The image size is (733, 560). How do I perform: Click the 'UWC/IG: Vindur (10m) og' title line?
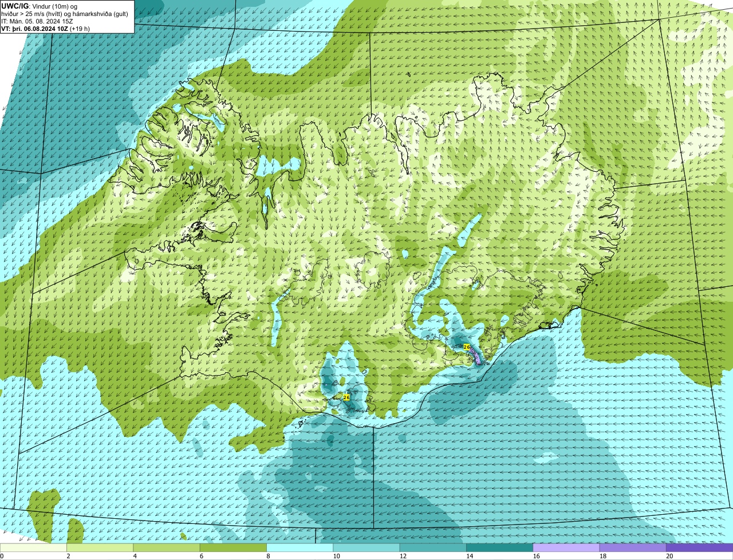pos(40,6)
